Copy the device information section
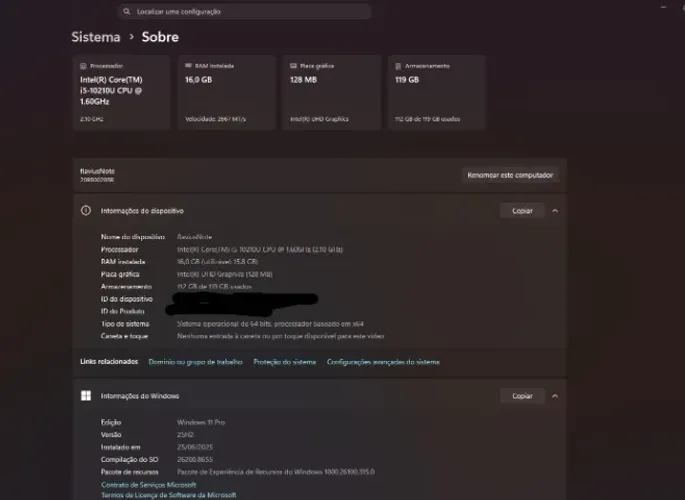685x500 pixels. click(522, 211)
